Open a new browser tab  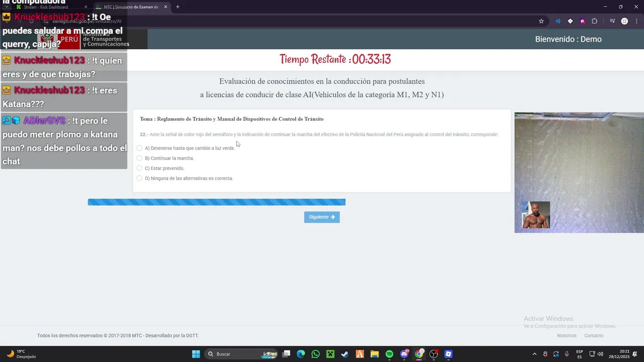click(178, 7)
